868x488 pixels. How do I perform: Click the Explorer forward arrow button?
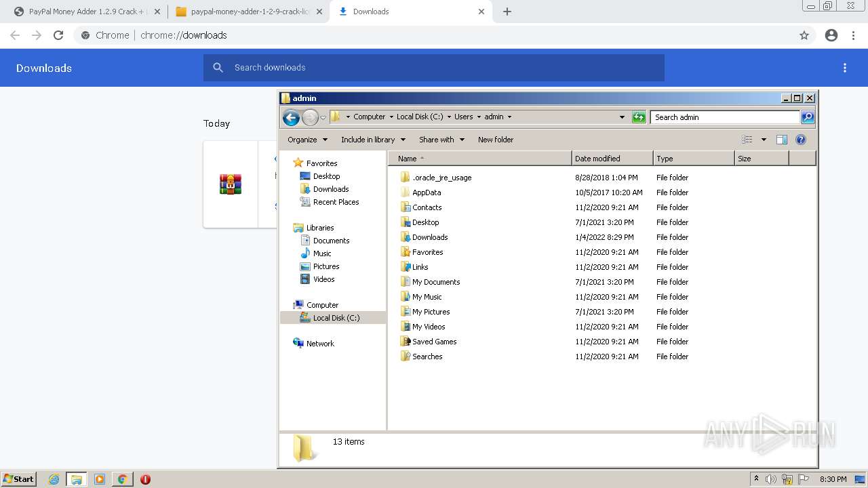click(x=310, y=117)
